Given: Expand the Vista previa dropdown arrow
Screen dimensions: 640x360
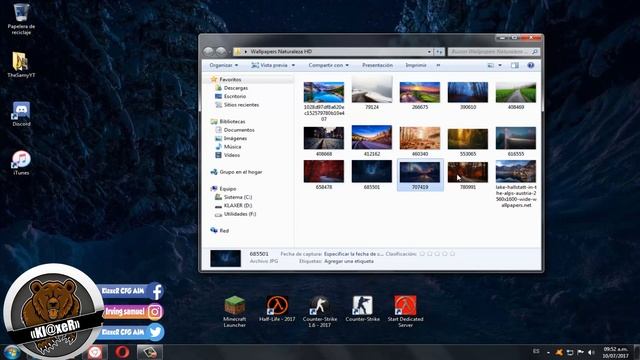Looking at the screenshot, I should coord(293,65).
